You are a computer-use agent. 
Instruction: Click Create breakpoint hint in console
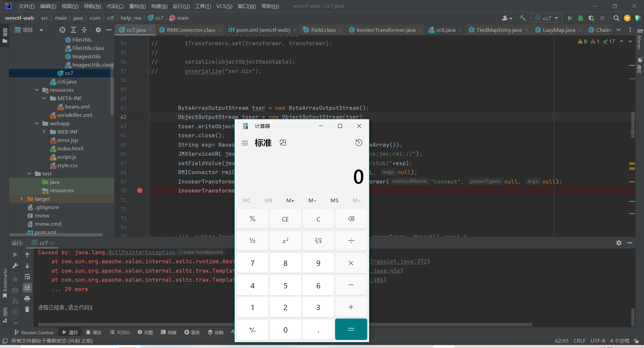point(201,252)
